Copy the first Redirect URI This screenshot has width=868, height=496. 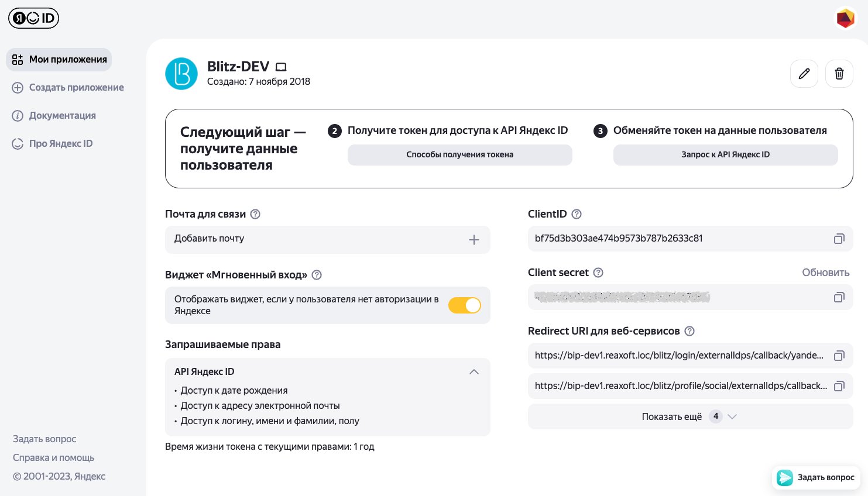tap(839, 356)
